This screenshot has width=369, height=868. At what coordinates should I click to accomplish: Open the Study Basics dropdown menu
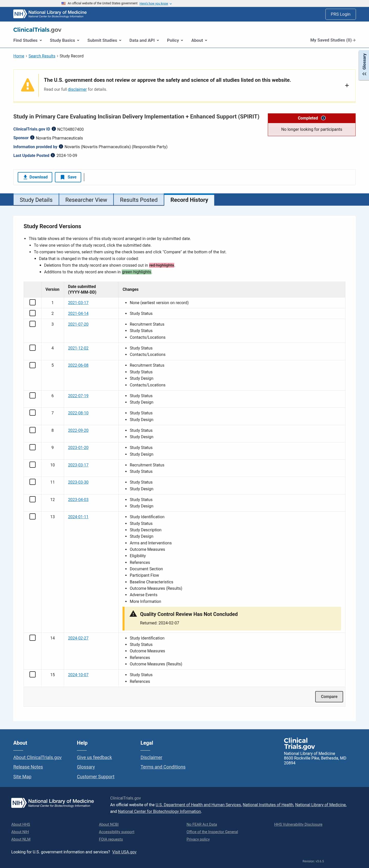[65, 40]
